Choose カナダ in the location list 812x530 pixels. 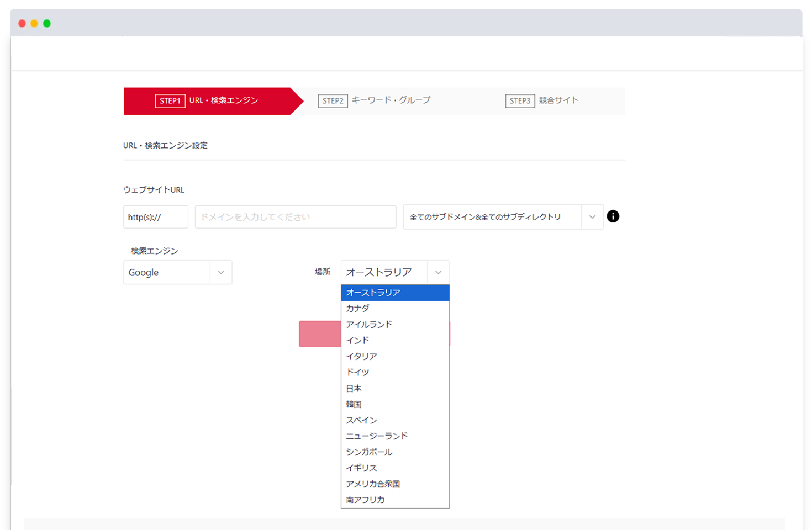(x=395, y=309)
